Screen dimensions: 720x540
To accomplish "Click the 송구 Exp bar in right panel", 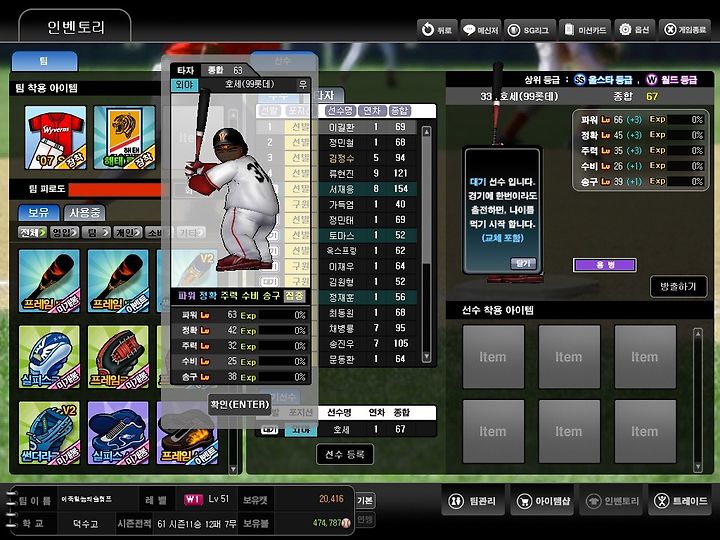I will coord(686,181).
